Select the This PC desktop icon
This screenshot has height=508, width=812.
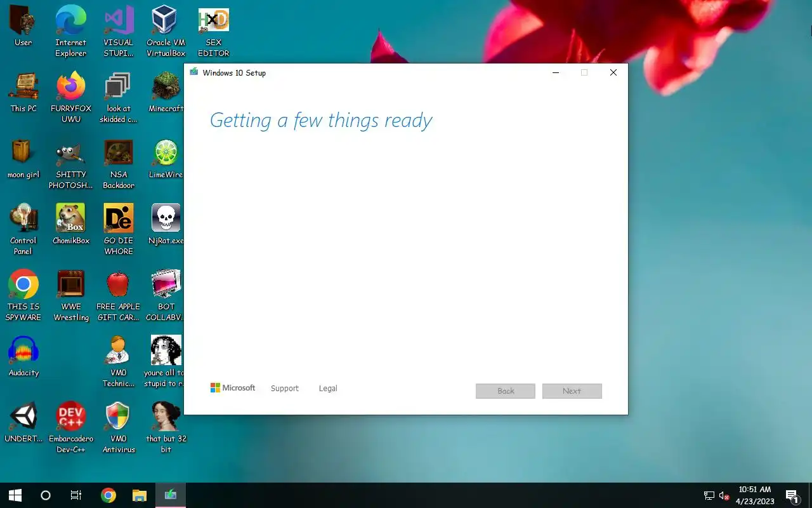tap(23, 92)
